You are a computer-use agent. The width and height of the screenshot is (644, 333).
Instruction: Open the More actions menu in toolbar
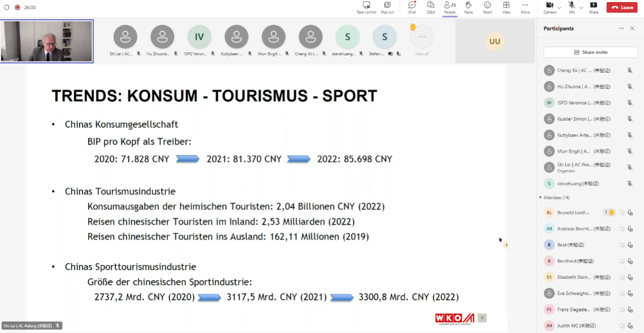coord(525,7)
